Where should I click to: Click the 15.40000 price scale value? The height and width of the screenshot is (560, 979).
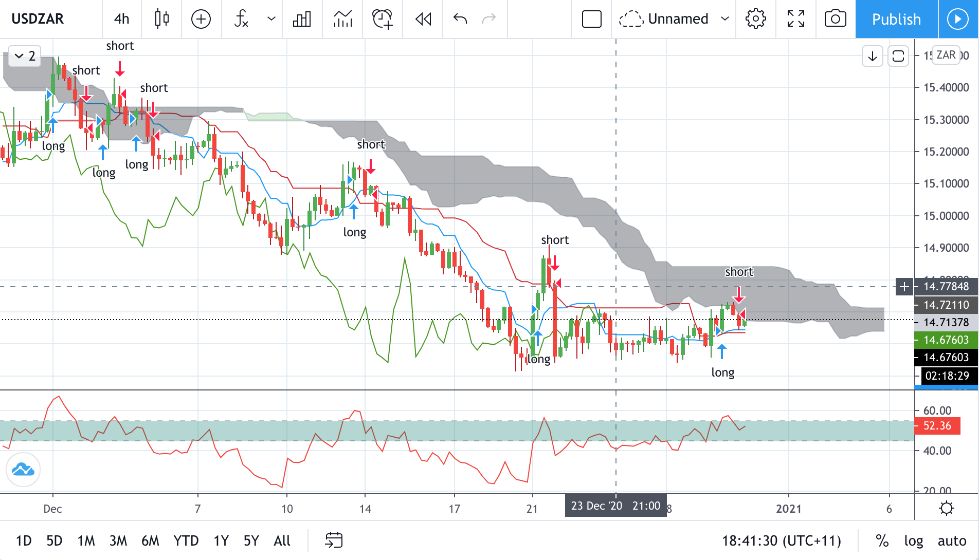pos(946,87)
